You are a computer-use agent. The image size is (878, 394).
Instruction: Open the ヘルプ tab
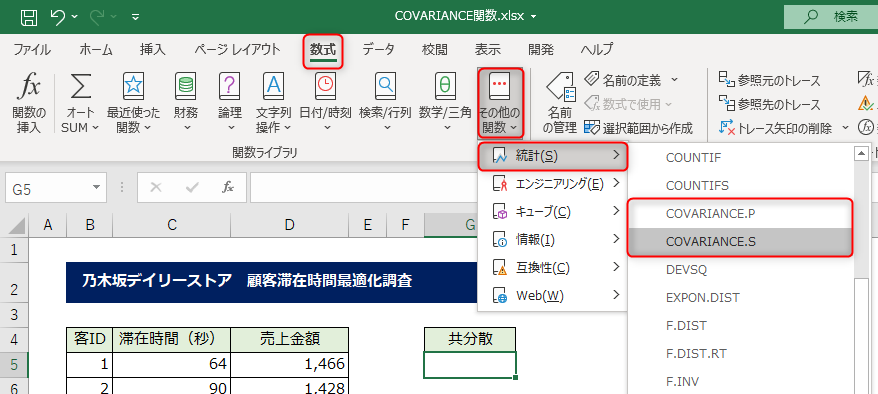click(x=597, y=49)
